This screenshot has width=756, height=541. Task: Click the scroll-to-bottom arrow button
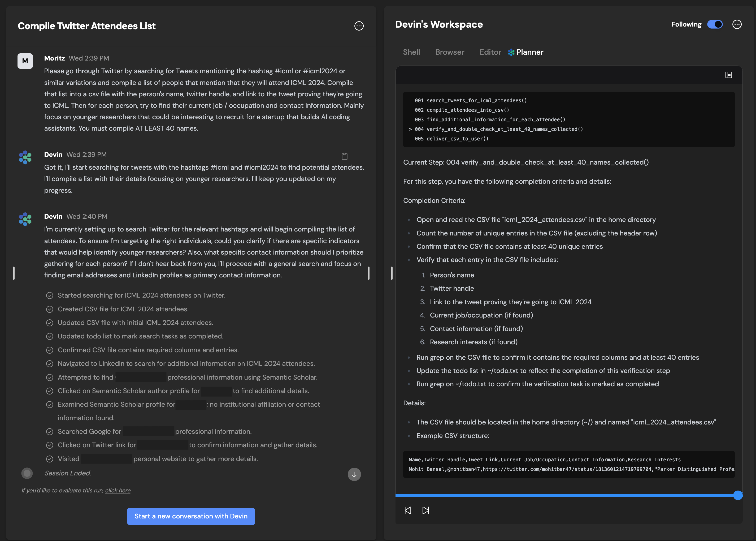coord(354,474)
